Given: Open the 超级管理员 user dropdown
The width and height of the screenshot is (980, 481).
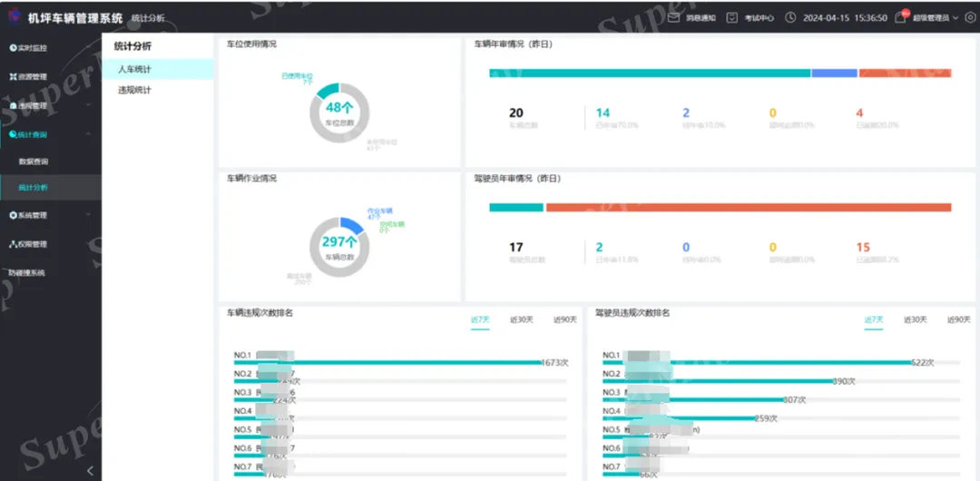Looking at the screenshot, I should click(x=935, y=17).
